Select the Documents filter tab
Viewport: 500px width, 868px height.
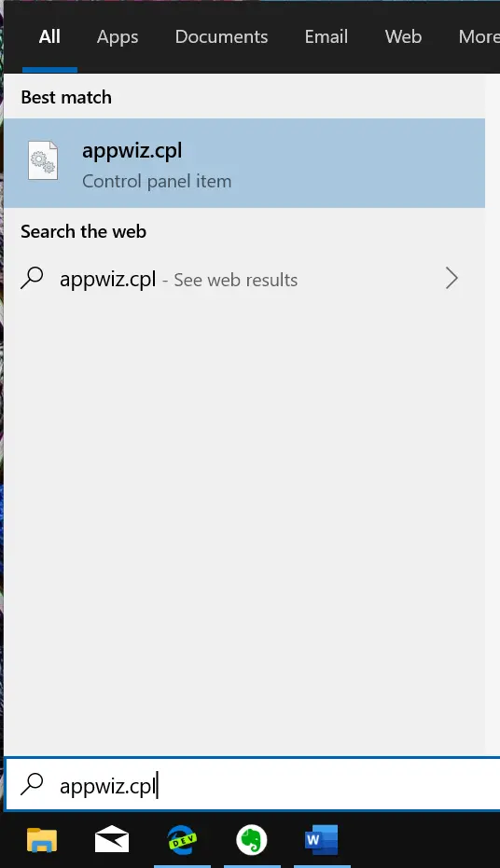pos(221,36)
